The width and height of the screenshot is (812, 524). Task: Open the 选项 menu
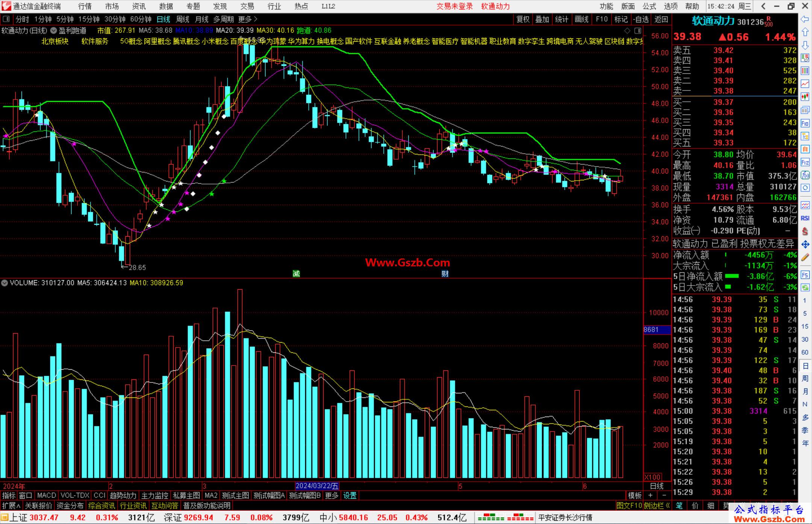tap(671, 6)
